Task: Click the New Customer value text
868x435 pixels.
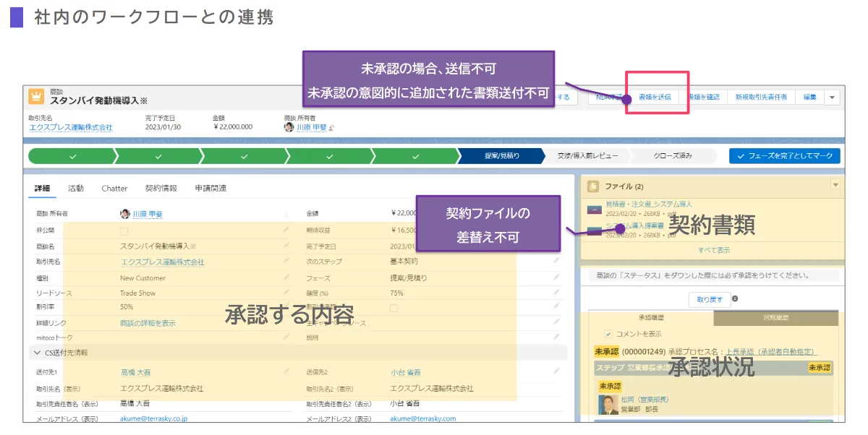Action: pyautogui.click(x=142, y=278)
